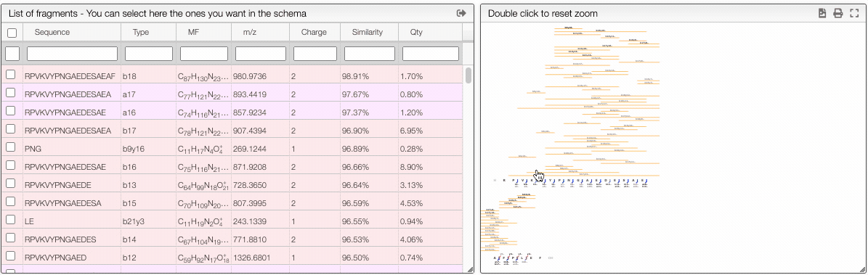The width and height of the screenshot is (868, 275).
Task: Sort by the Similarity column header
Action: point(368,32)
